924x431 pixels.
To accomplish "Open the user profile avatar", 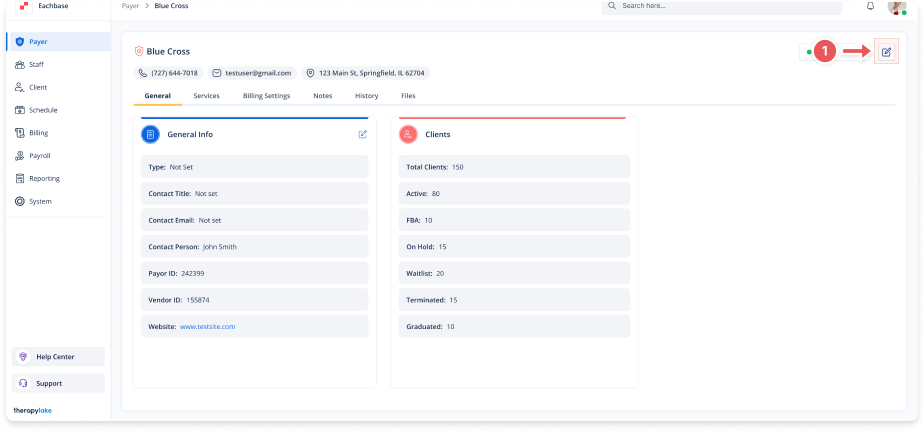I will coord(897,6).
